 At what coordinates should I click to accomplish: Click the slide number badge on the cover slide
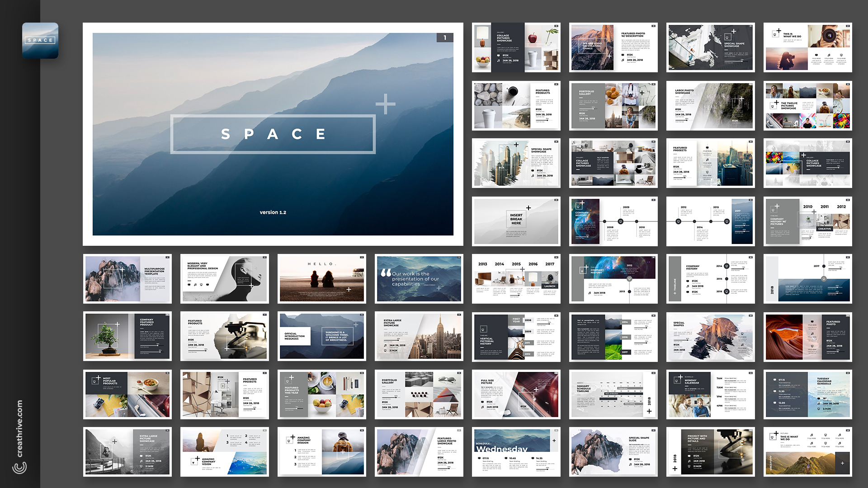[x=446, y=38]
